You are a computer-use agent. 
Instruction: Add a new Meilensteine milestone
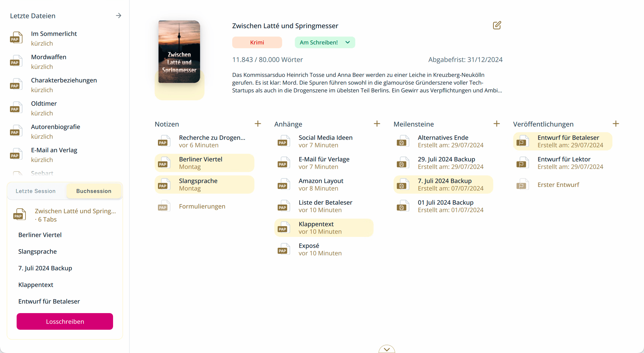[497, 124]
